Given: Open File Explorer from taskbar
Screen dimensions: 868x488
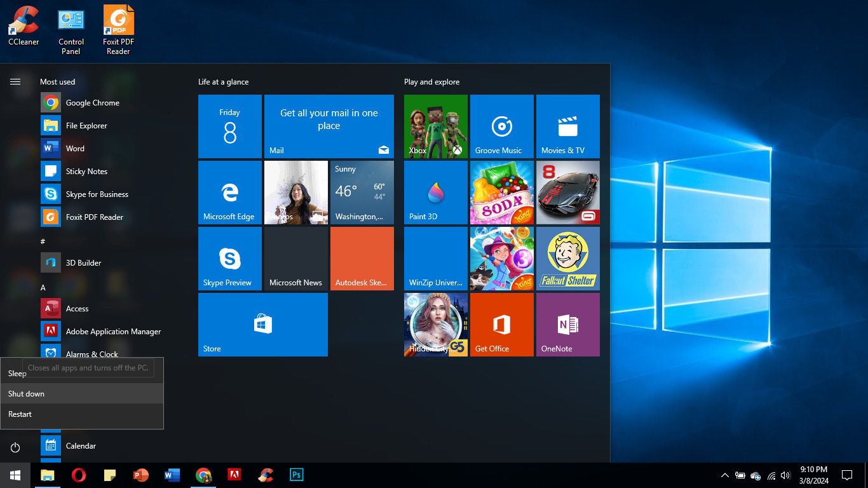Looking at the screenshot, I should (48, 475).
